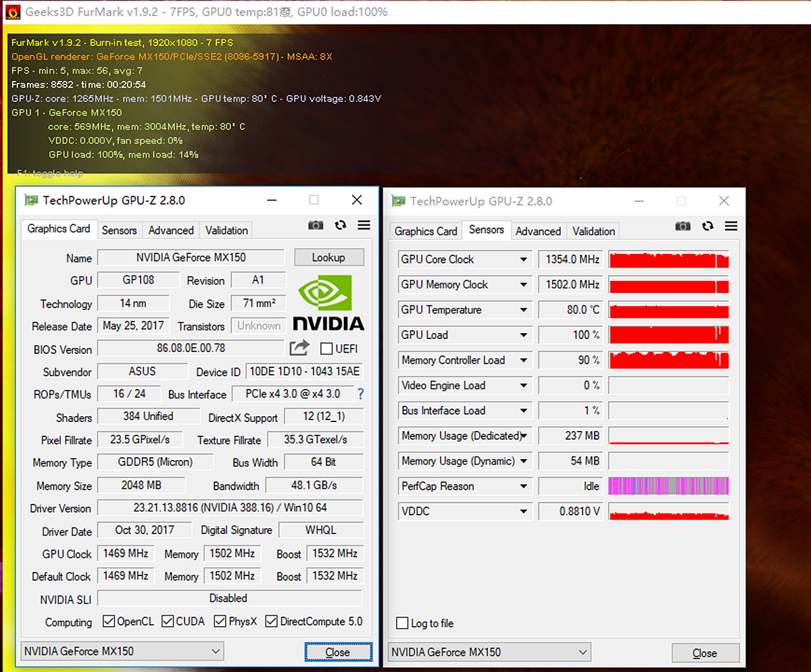Open Video Engine Load sensor dropdown
This screenshot has width=811, height=672.
click(523, 386)
